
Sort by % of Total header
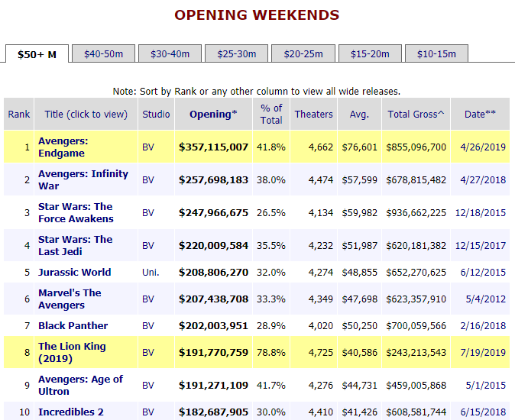click(x=271, y=115)
